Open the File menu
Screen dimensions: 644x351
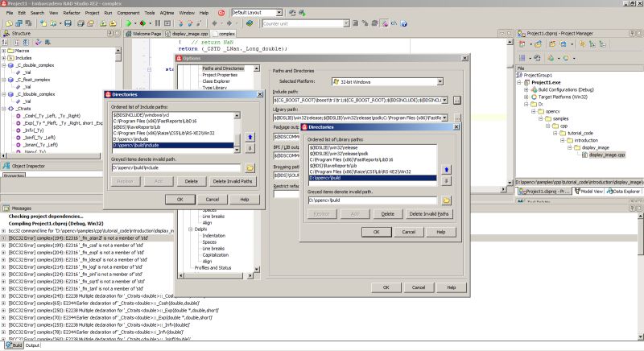coord(10,13)
